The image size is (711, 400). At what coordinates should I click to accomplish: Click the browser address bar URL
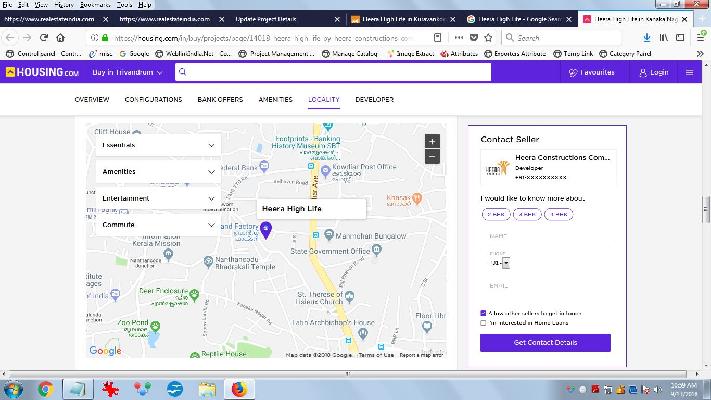tap(263, 38)
